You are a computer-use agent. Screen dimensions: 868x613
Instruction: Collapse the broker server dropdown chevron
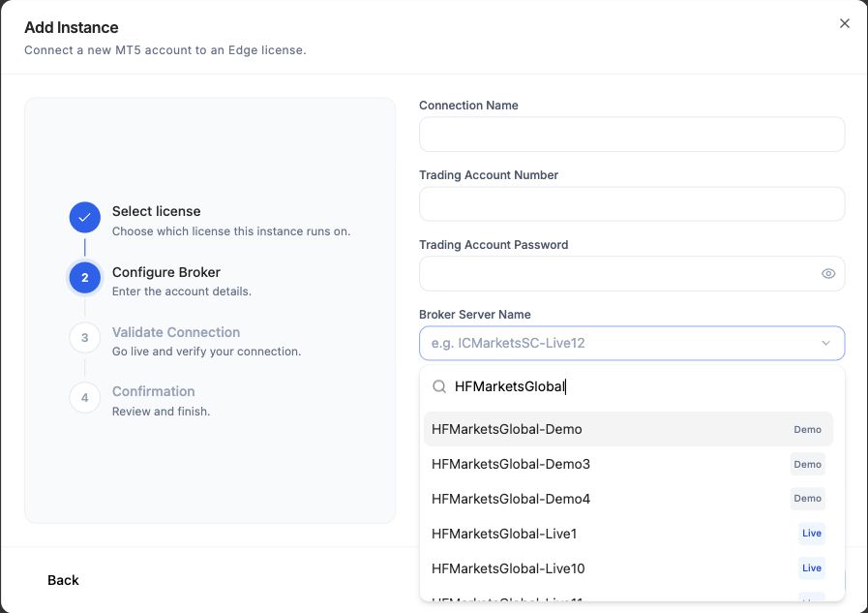(825, 344)
